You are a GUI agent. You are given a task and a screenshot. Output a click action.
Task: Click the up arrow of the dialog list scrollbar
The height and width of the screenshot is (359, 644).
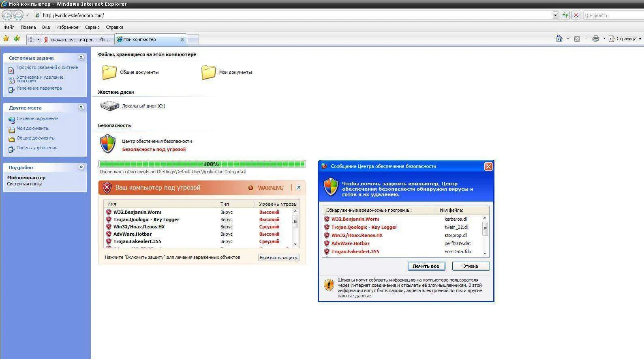485,218
